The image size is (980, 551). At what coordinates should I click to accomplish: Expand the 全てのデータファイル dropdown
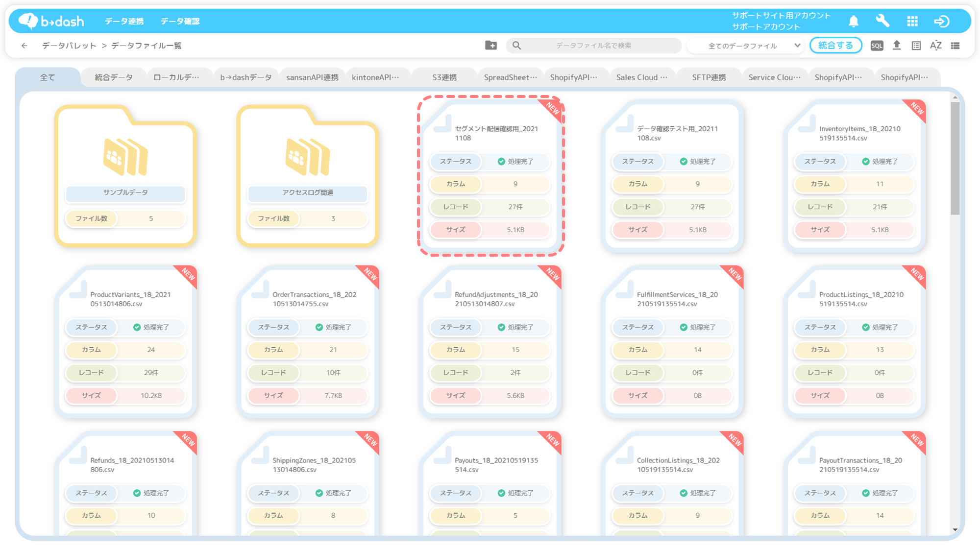click(747, 46)
